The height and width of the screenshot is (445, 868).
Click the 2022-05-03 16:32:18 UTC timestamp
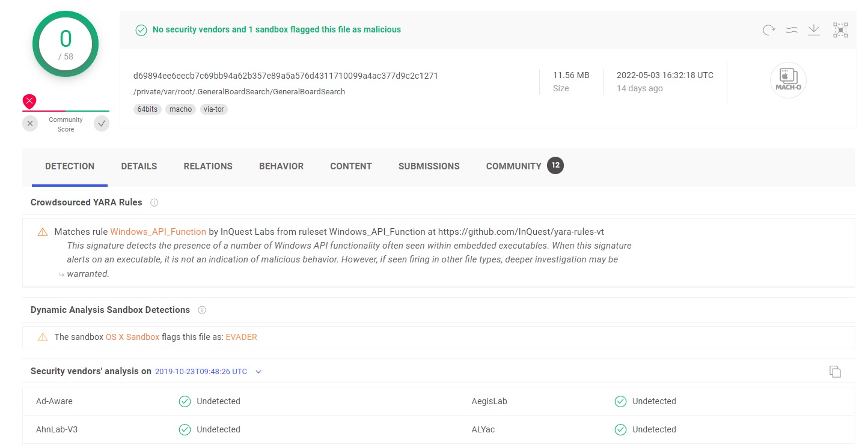pos(665,76)
